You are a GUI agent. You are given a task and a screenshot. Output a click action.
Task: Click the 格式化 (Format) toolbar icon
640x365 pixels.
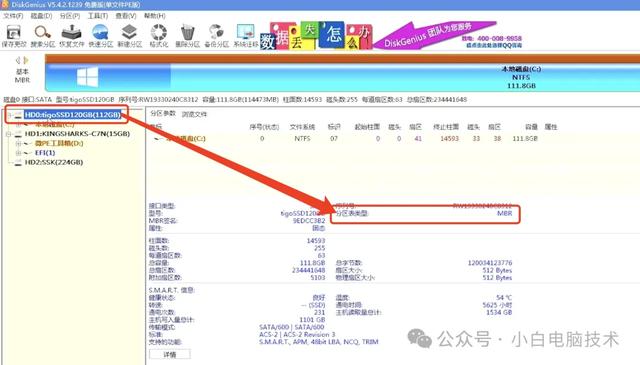[159, 36]
